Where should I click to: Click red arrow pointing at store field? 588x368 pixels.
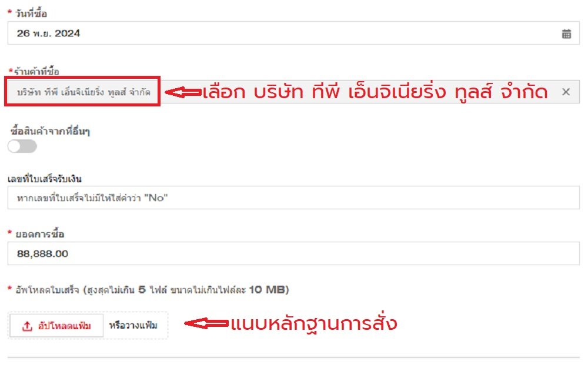[182, 92]
